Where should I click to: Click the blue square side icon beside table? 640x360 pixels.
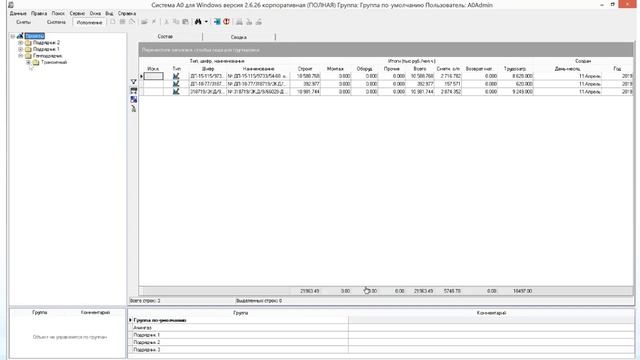click(x=133, y=100)
